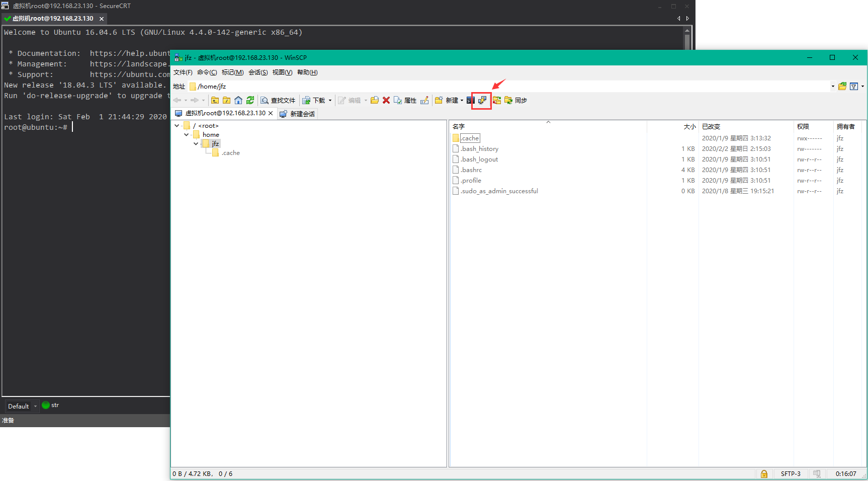Go to home directory via house icon
The width and height of the screenshot is (868, 481).
pyautogui.click(x=238, y=100)
